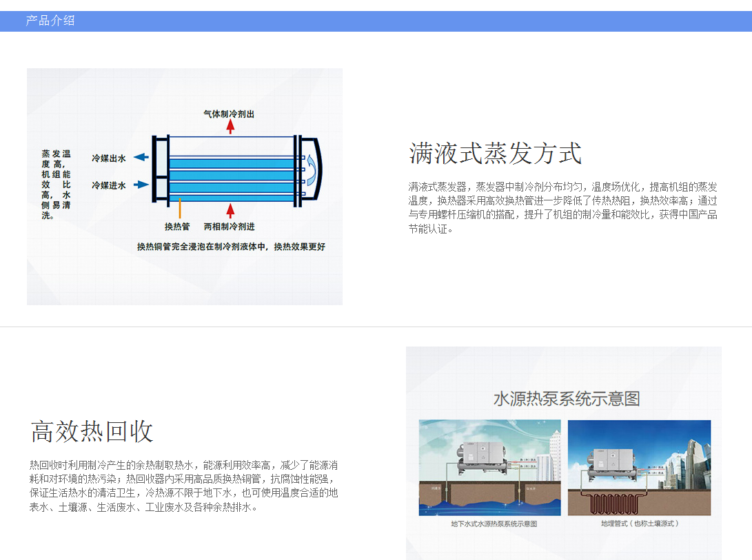Click blue right arrow beside 冷媒进水
Screen dimensions: 752x560
pyautogui.click(x=141, y=185)
